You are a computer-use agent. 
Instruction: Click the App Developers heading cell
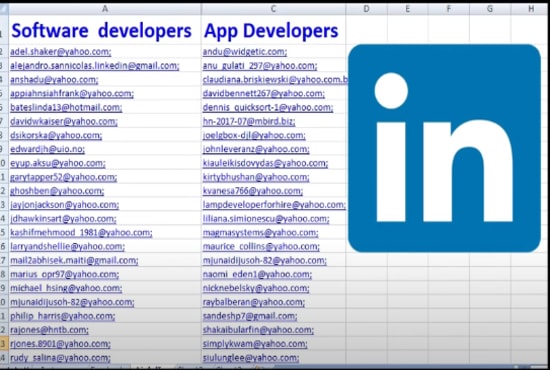271,31
